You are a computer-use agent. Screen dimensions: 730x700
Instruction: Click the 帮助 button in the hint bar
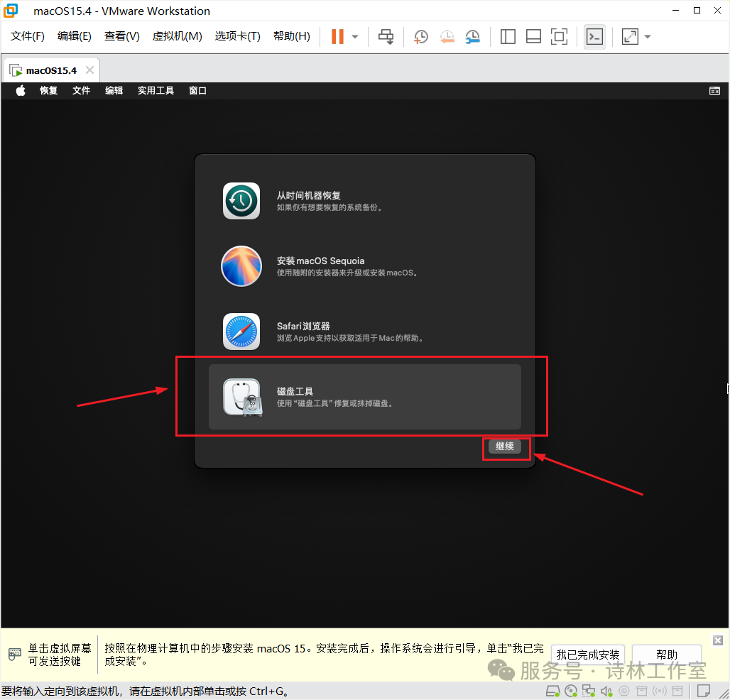click(667, 655)
